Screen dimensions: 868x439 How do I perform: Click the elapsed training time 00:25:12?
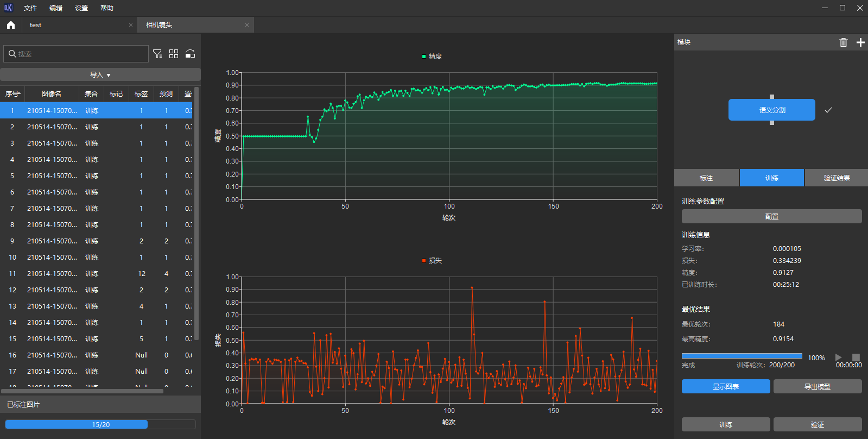tap(786, 285)
